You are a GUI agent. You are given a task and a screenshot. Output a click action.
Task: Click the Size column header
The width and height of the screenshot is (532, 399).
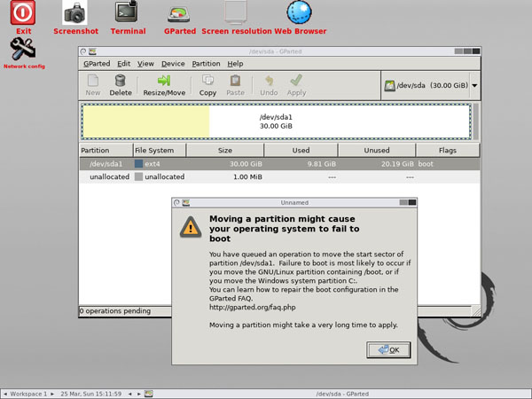pyautogui.click(x=225, y=151)
